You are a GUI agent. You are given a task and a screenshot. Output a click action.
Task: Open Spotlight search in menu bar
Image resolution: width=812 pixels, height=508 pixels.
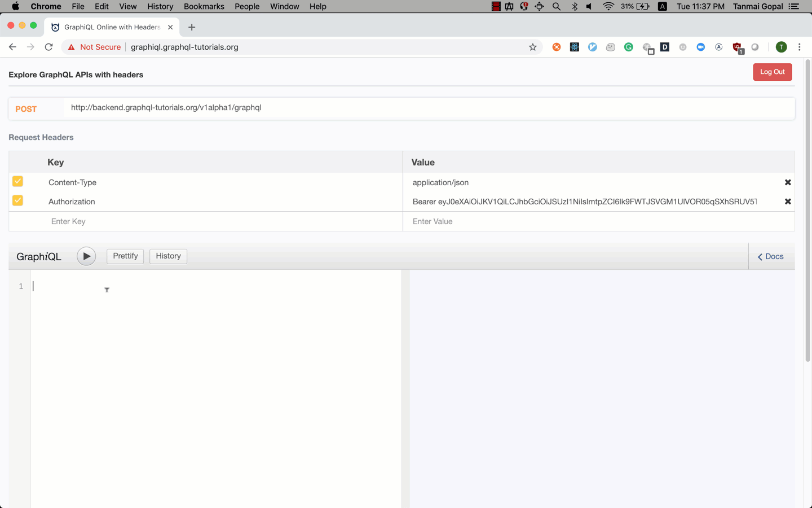tap(557, 6)
